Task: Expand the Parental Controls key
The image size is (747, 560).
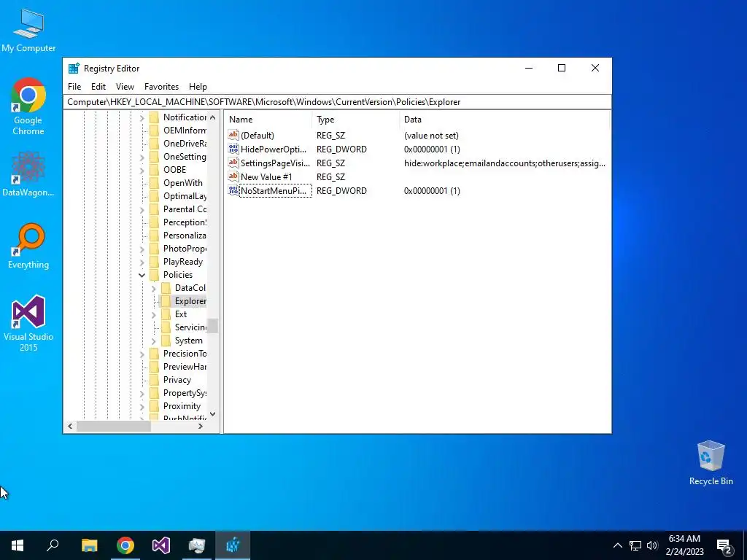Action: point(142,209)
